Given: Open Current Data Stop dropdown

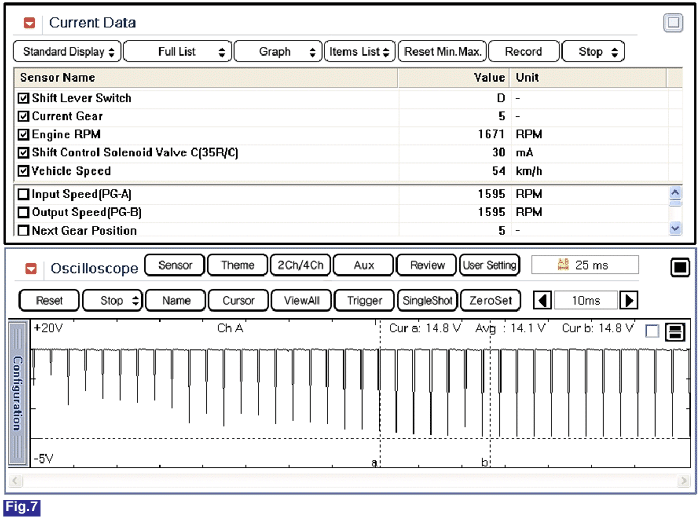Looking at the screenshot, I should (x=593, y=51).
